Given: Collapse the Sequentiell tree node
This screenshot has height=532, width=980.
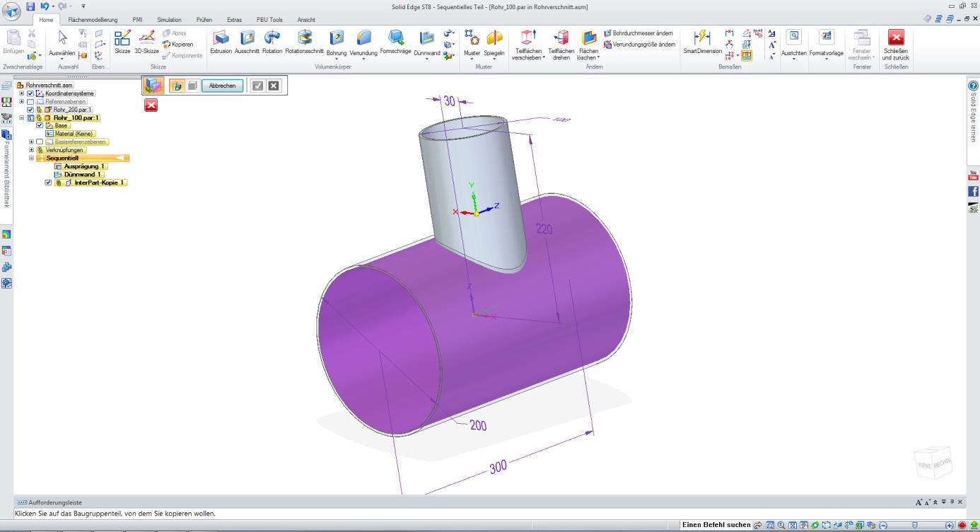Looking at the screenshot, I should (x=31, y=158).
